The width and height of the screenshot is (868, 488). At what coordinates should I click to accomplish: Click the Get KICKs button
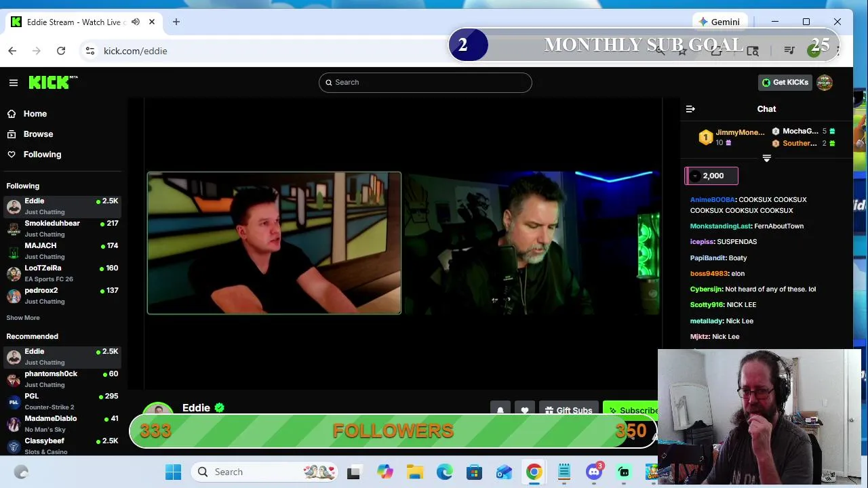click(x=785, y=82)
